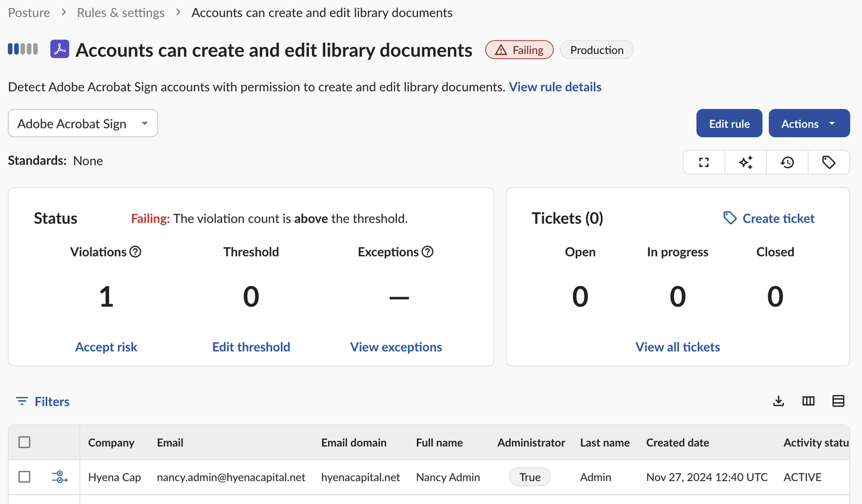Sort by Created date column header
Image resolution: width=862 pixels, height=504 pixels.
677,442
